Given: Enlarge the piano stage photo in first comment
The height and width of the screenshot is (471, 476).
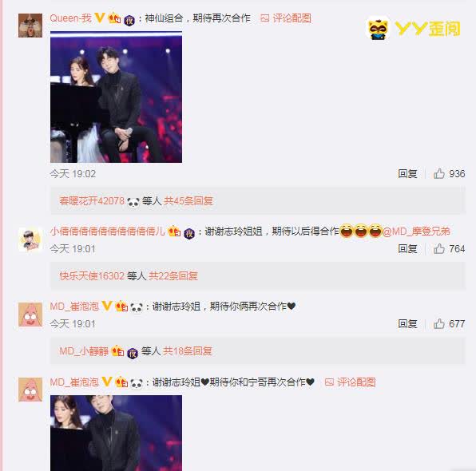Looking at the screenshot, I should 117,97.
